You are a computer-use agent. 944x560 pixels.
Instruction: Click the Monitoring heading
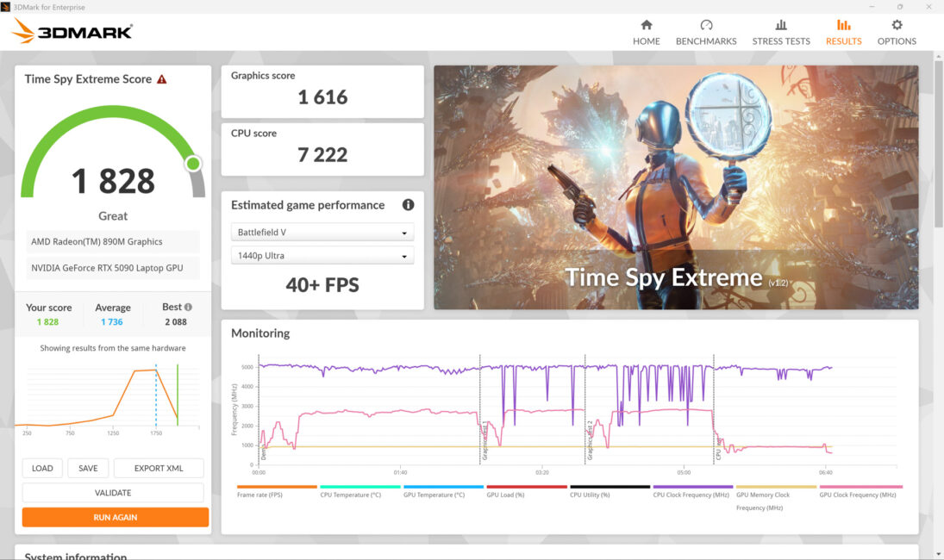[260, 333]
